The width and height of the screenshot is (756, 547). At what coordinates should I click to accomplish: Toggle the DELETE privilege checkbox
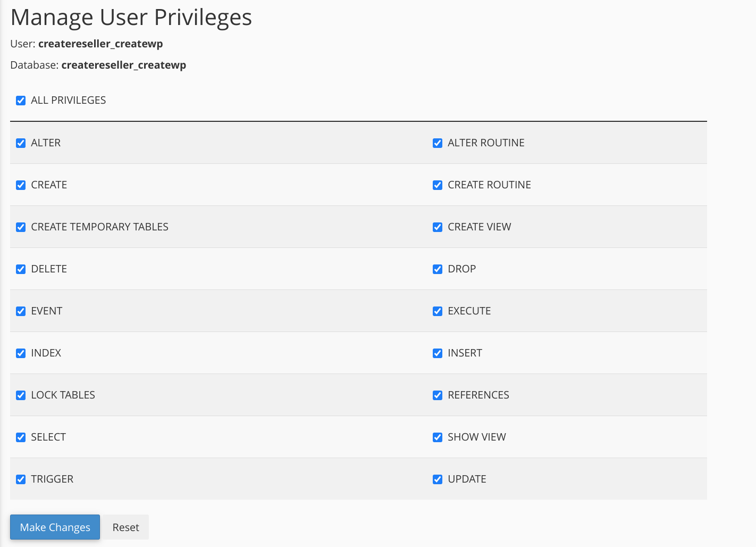[x=21, y=269]
